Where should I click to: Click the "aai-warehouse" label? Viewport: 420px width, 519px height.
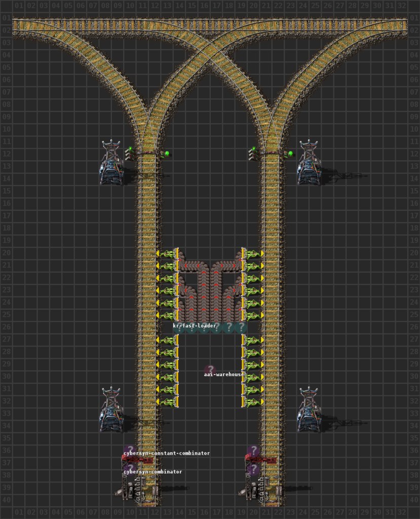pos(224,375)
